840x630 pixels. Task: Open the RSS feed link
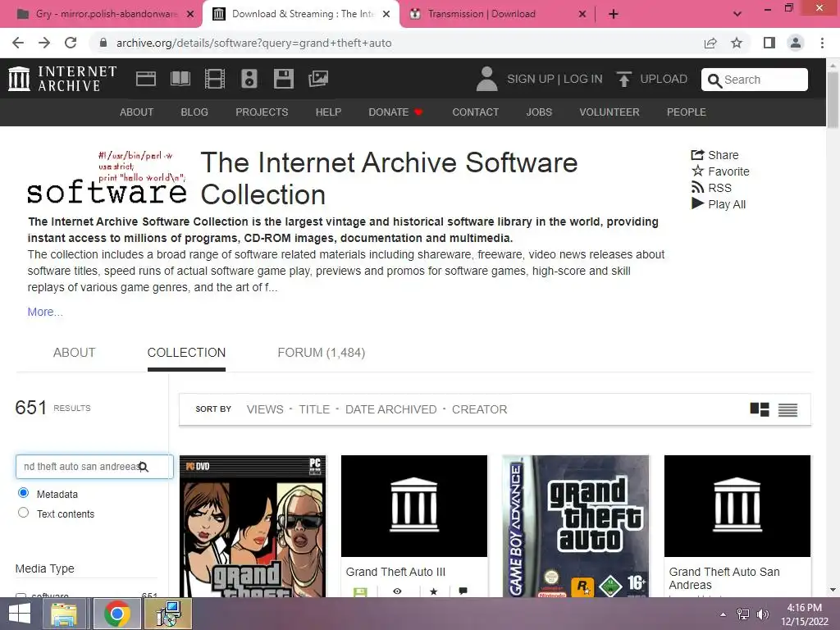pyautogui.click(x=711, y=188)
